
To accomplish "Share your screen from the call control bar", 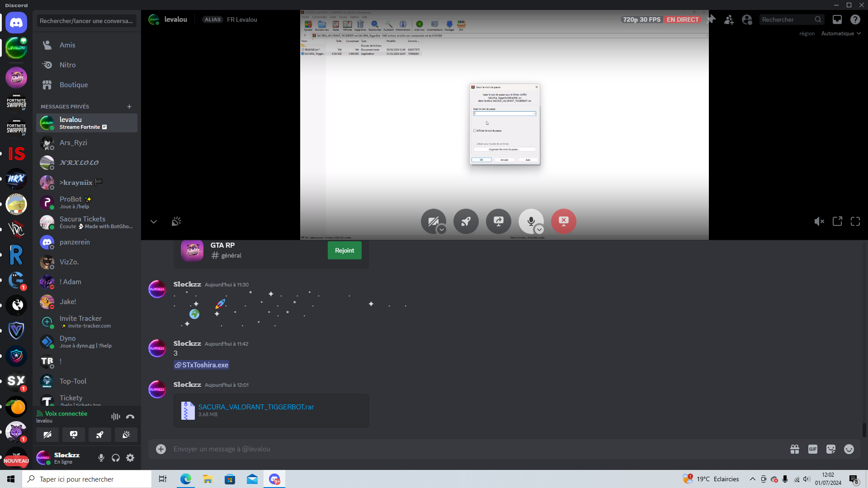I will click(499, 221).
